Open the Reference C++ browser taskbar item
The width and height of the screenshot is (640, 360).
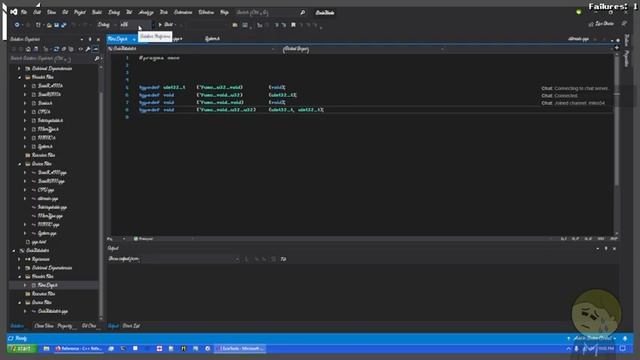point(78,349)
